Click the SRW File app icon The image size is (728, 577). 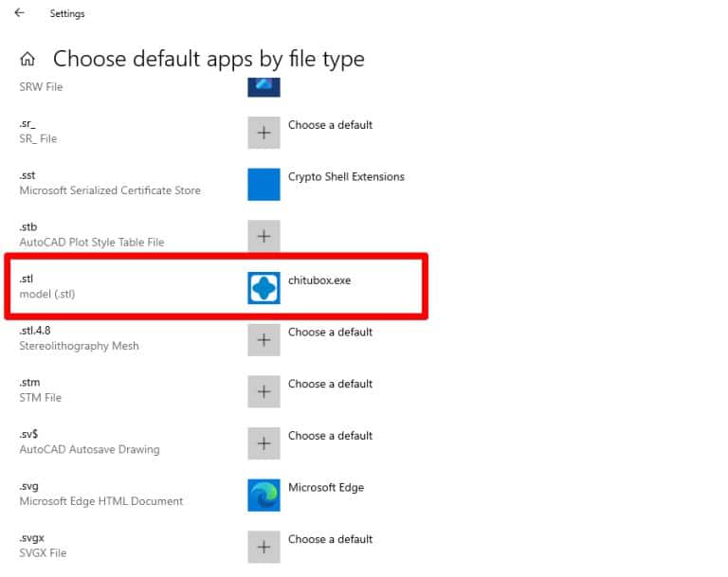264,86
